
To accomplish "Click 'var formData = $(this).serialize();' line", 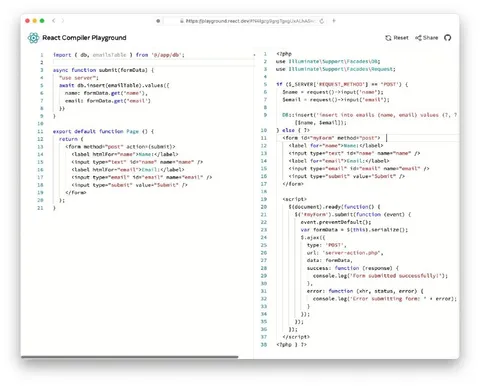I will [354, 230].
